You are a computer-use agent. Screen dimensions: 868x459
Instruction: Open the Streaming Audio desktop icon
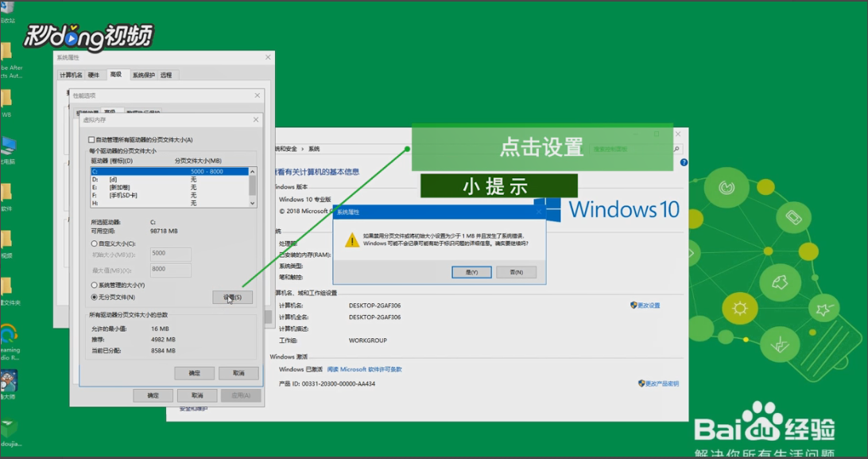click(x=10, y=342)
